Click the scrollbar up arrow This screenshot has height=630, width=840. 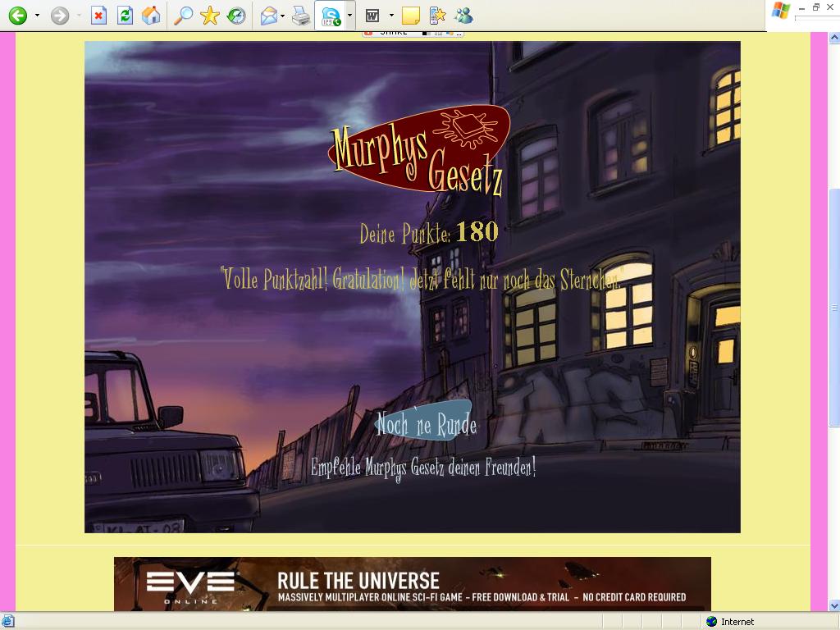pyautogui.click(x=834, y=38)
